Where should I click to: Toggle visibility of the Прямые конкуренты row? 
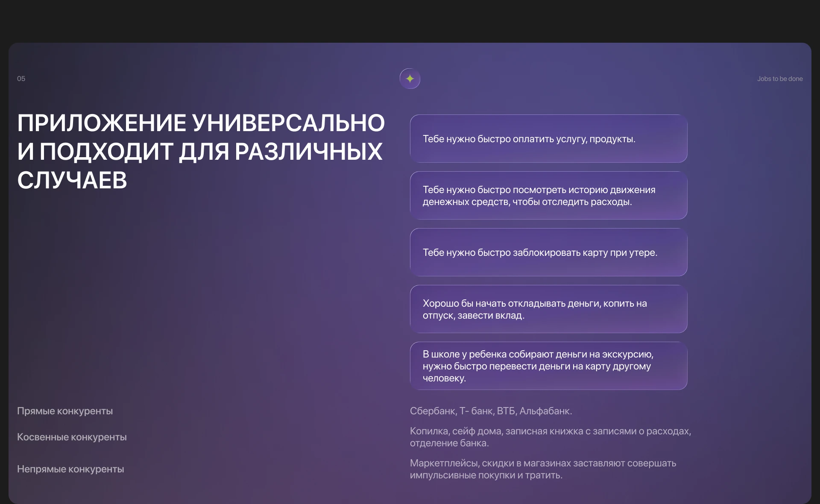(x=64, y=411)
